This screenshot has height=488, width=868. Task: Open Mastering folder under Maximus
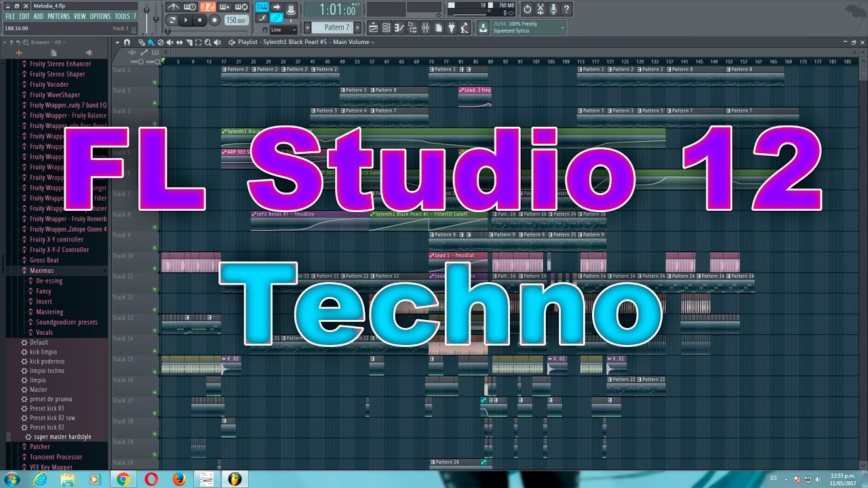(50, 312)
